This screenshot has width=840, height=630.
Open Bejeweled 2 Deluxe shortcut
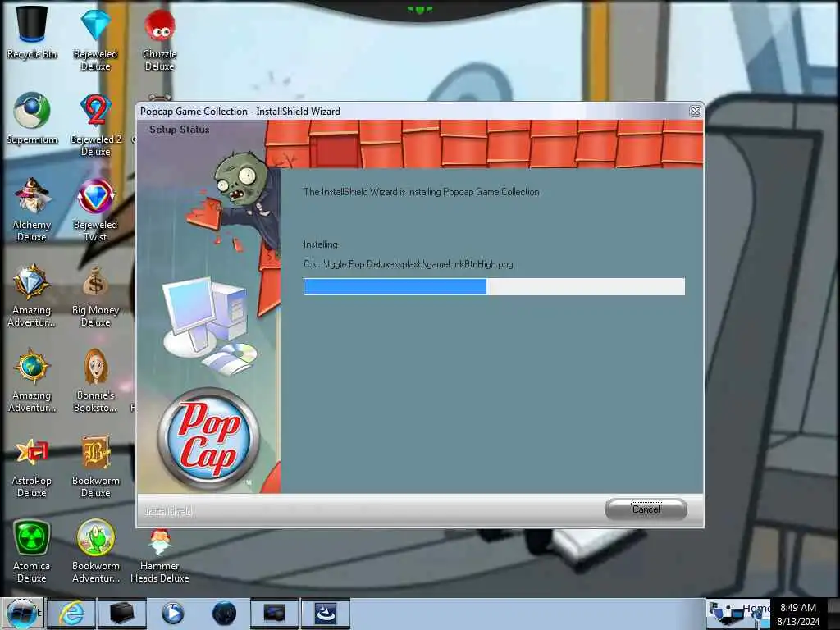coord(95,125)
